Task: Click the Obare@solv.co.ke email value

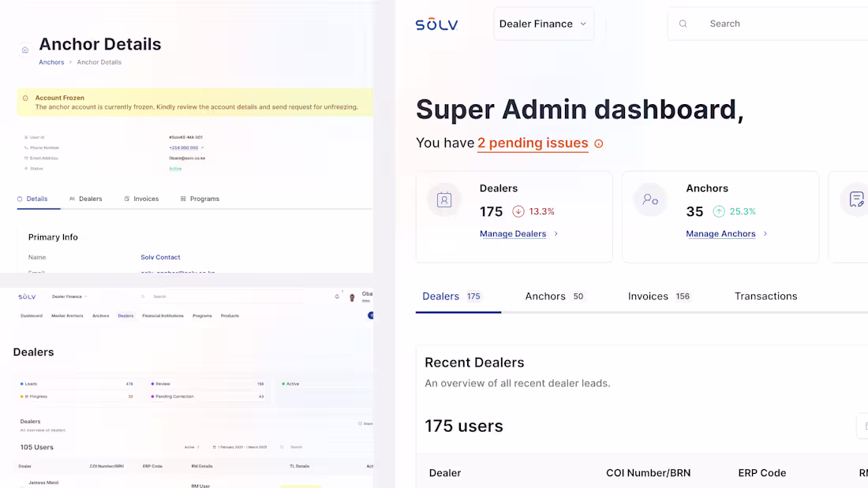Action: click(x=187, y=158)
